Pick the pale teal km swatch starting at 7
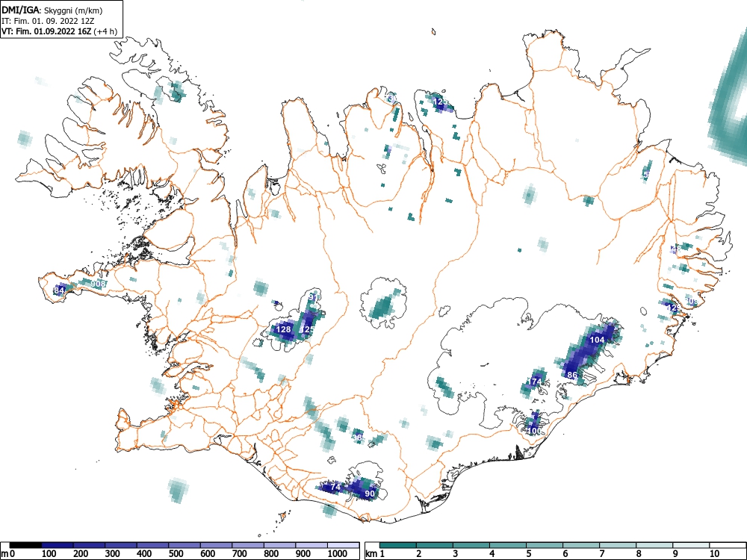Screen dimensions: 747x560 pos(618,545)
